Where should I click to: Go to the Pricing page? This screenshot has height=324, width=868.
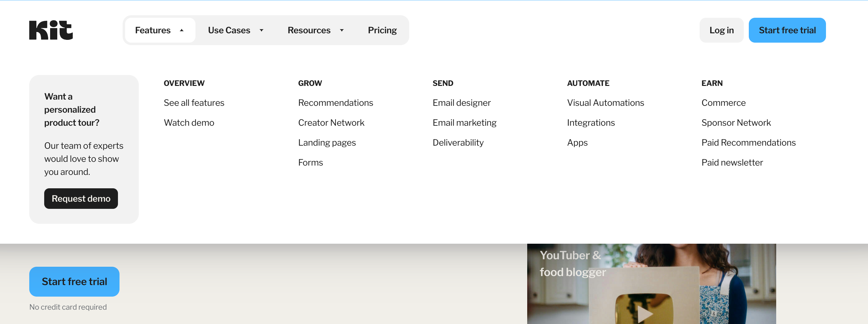tap(382, 30)
